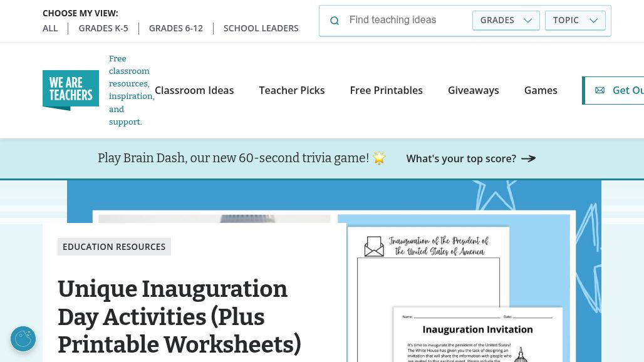
Task: Click the star emoji in Brain Dash banner
Action: [x=379, y=158]
